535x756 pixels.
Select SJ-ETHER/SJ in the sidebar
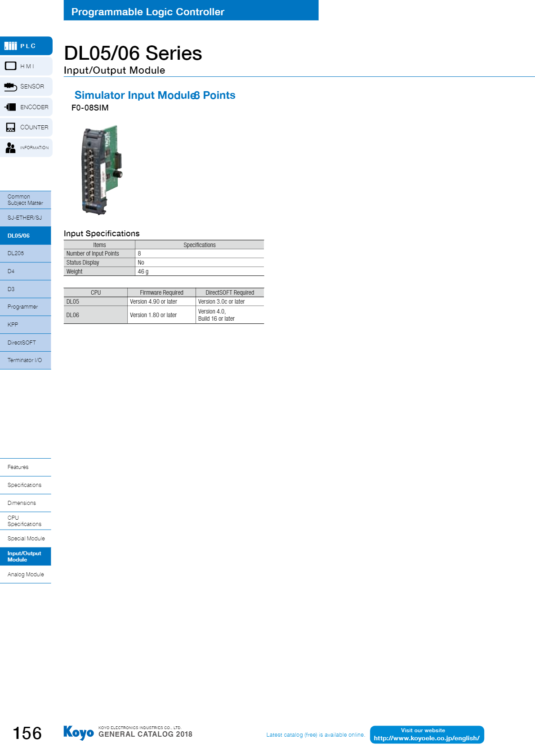(x=26, y=218)
